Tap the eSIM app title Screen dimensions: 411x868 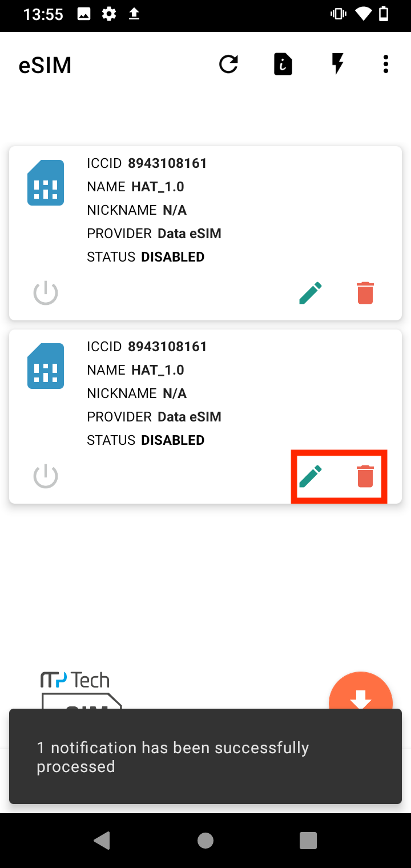point(45,65)
